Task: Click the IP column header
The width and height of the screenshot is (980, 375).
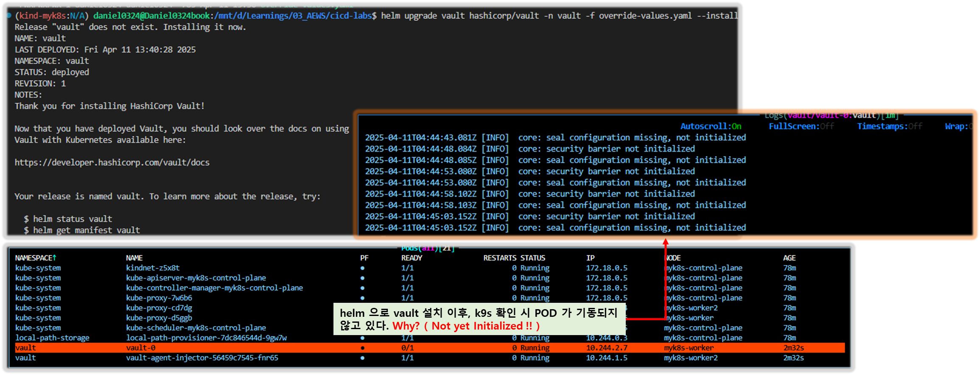Action: 590,258
